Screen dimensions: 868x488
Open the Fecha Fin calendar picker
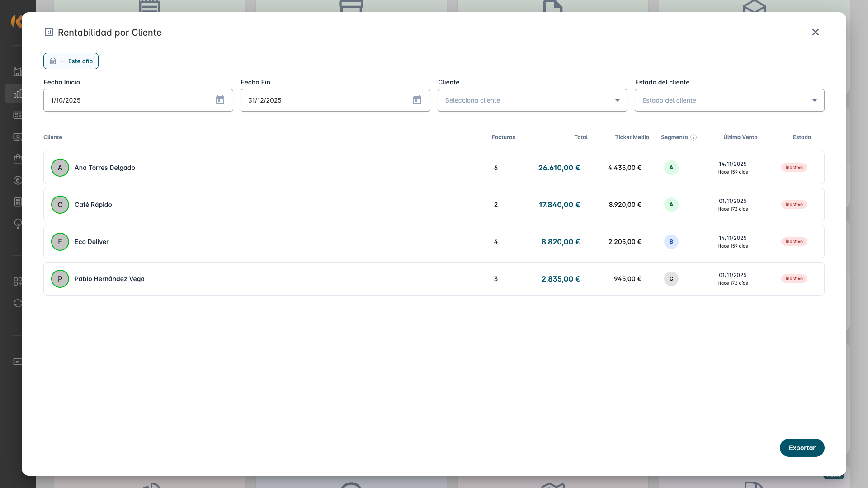point(417,100)
